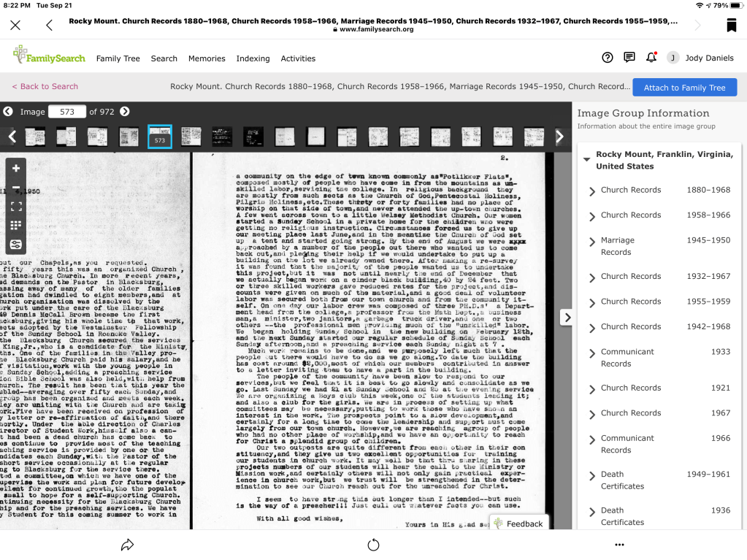Open the Family Tree menu
Image resolution: width=747 pixels, height=560 pixels.
[118, 58]
